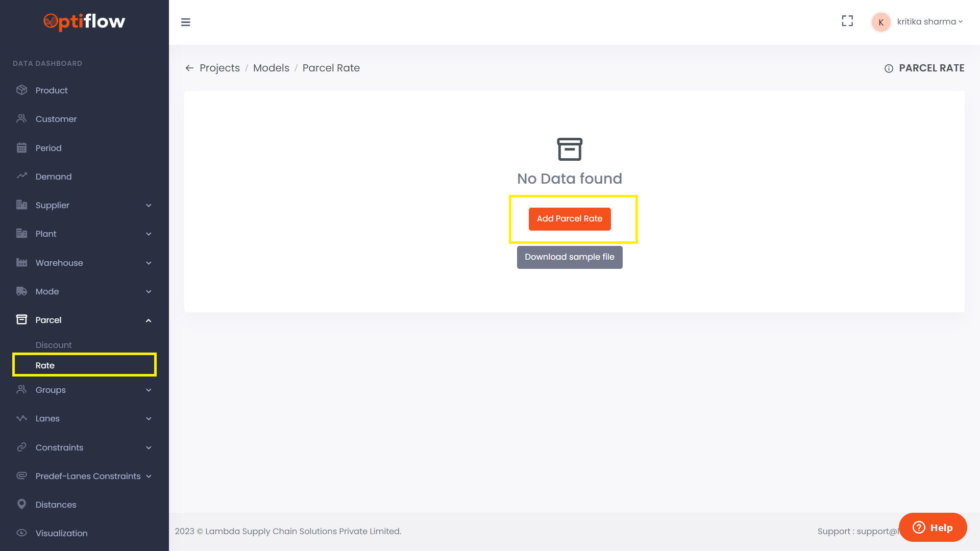980x551 pixels.
Task: Expand the Warehouse section
Action: coord(149,263)
